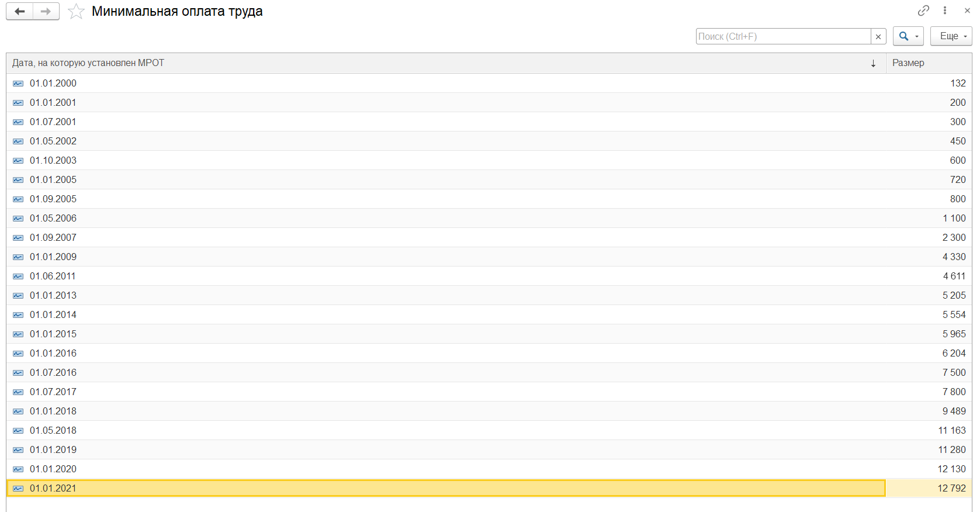This screenshot has width=980, height=512.
Task: Focus the Поиск (Ctrl+F) search field
Action: click(x=783, y=36)
